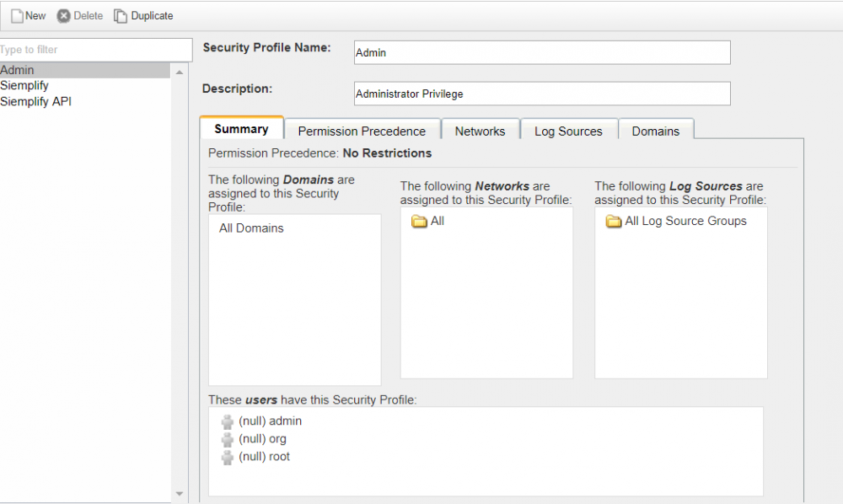Click the down arrow on the right scrollbar
This screenshot has width=843, height=504.
click(179, 494)
